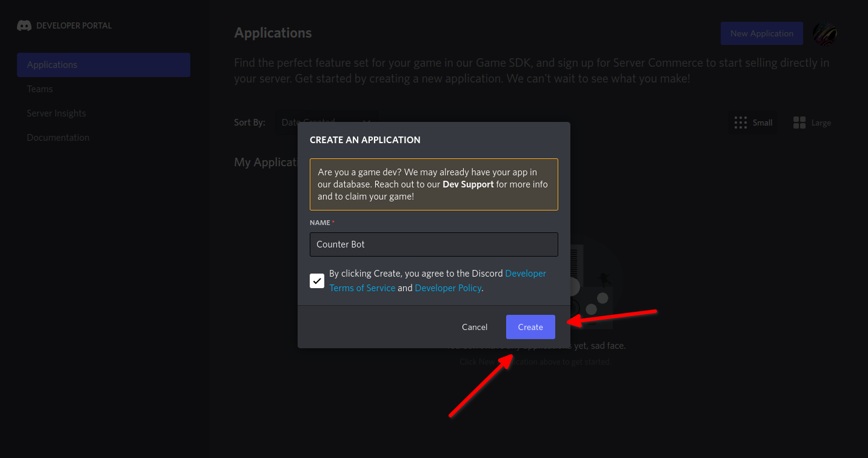Viewport: 868px width, 458px height.
Task: Click the Discord logo in Developer Portal header
Action: click(24, 25)
